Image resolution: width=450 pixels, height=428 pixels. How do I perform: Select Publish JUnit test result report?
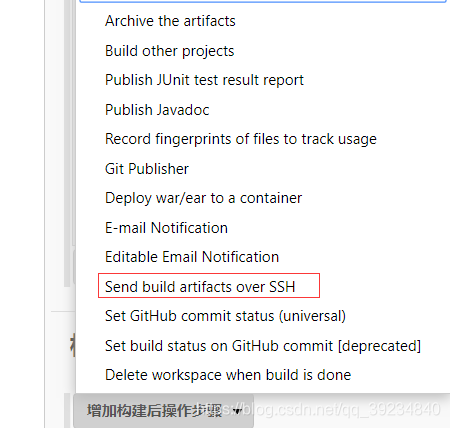tap(204, 80)
